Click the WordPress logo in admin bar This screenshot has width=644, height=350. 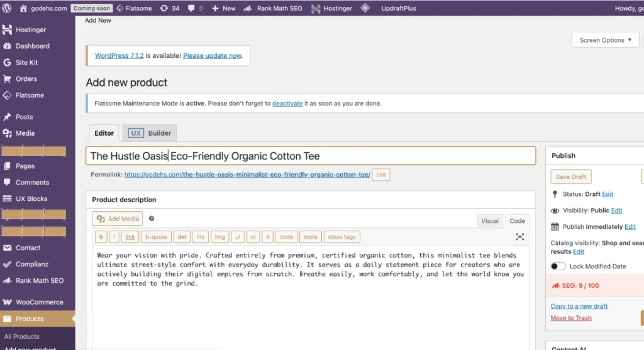[x=6, y=8]
